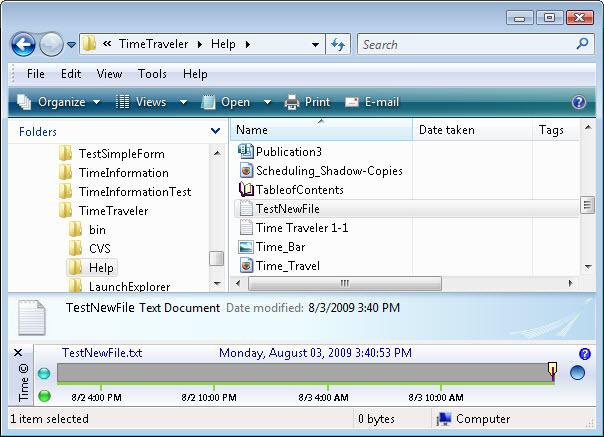
Task: Click the 8/2 10:00 PM timeline tick label
Action: click(x=209, y=397)
